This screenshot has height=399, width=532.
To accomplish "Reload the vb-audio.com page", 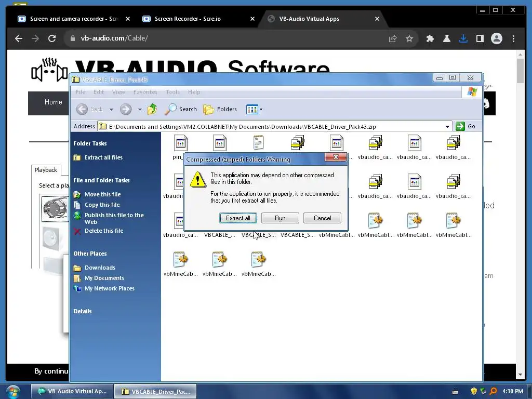I will coord(52,38).
